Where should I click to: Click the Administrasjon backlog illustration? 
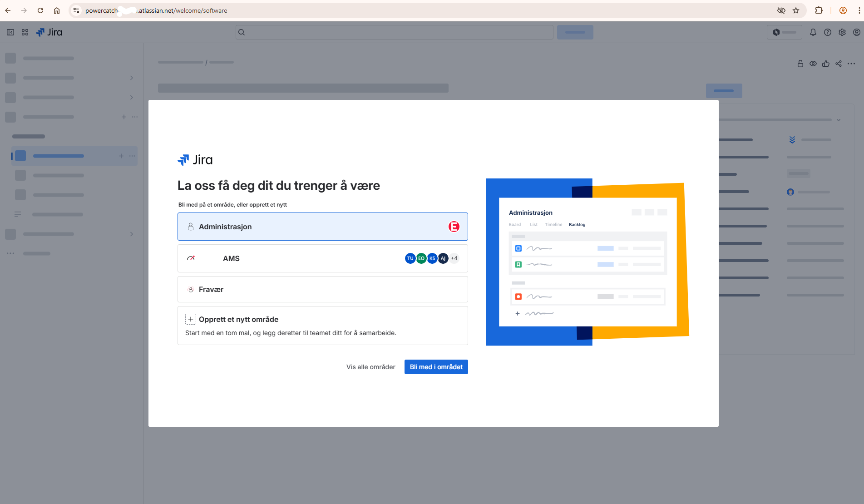point(588,262)
